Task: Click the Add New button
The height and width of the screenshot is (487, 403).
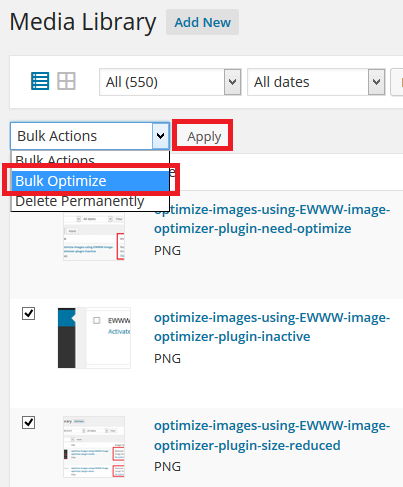Action: 202,22
